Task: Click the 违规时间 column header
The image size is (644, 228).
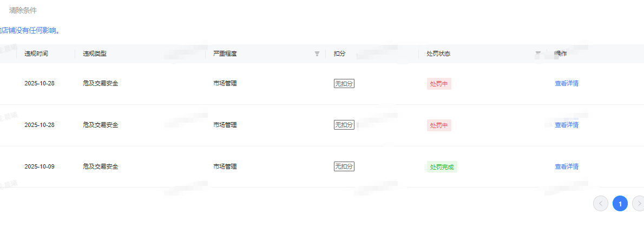Action: click(x=36, y=54)
